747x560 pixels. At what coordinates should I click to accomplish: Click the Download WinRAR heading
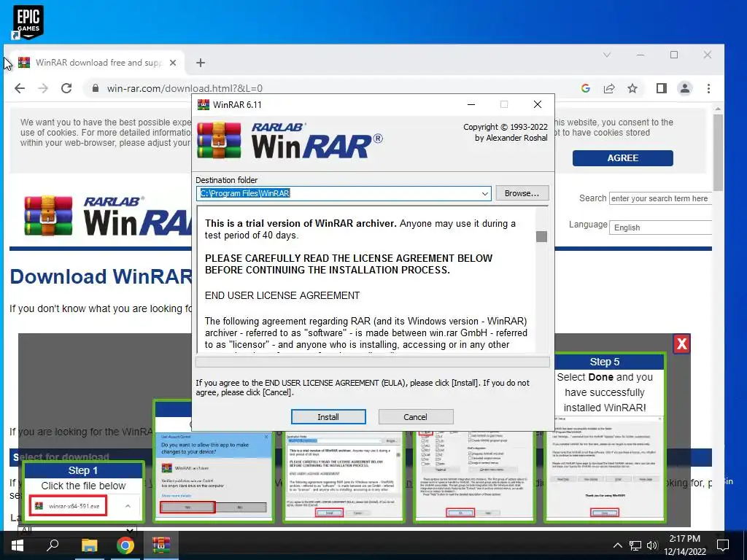click(101, 276)
